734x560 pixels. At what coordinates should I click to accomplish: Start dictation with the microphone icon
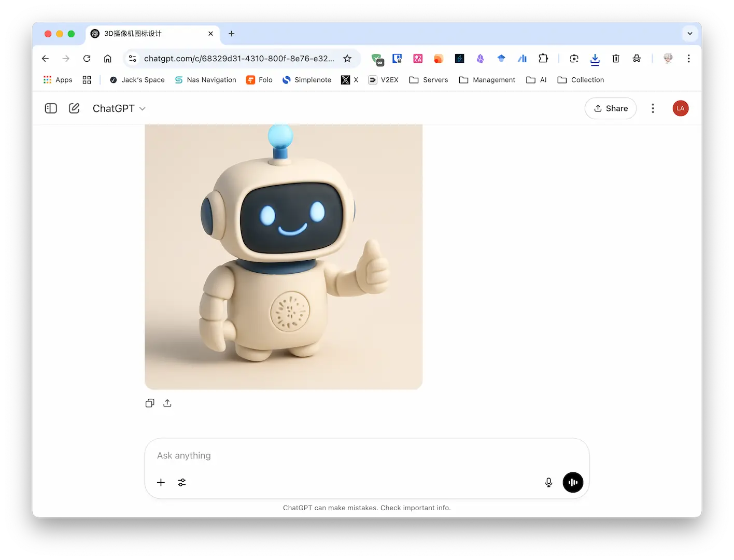(549, 482)
